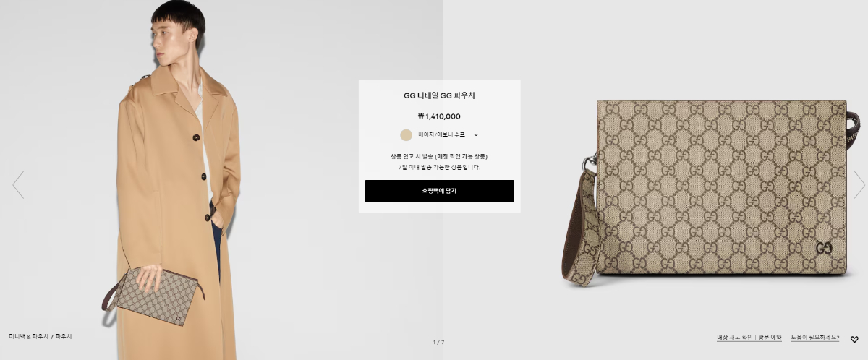Screen dimensions: 868x360
Task: Open the 도움이 필요하세요? help link
Action: tap(815, 338)
